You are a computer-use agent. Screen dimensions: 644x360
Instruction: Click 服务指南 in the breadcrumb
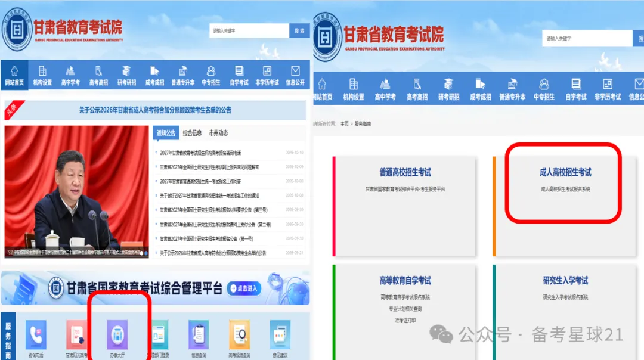tap(363, 124)
